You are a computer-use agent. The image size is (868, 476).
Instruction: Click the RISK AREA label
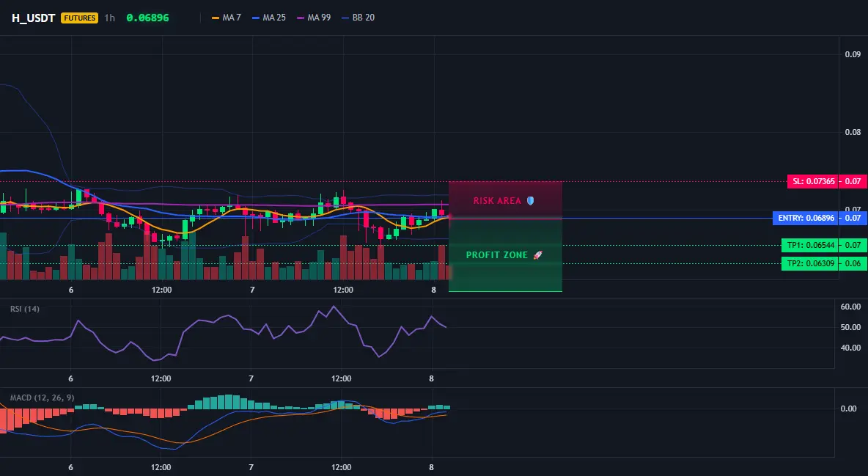(x=497, y=201)
